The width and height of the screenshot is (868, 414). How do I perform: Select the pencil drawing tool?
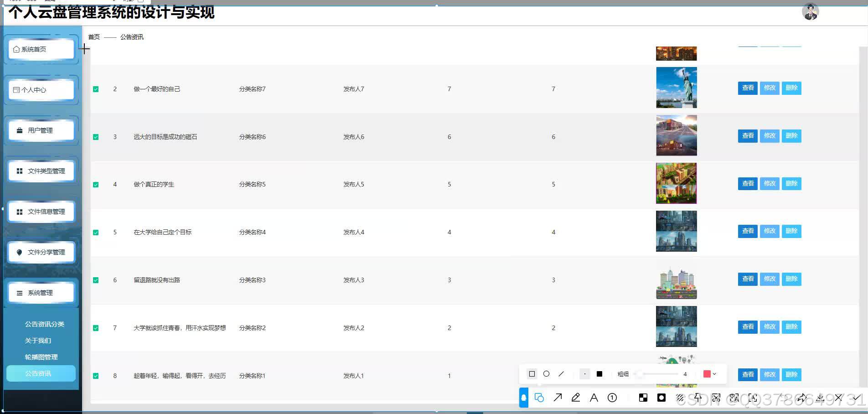pos(576,398)
